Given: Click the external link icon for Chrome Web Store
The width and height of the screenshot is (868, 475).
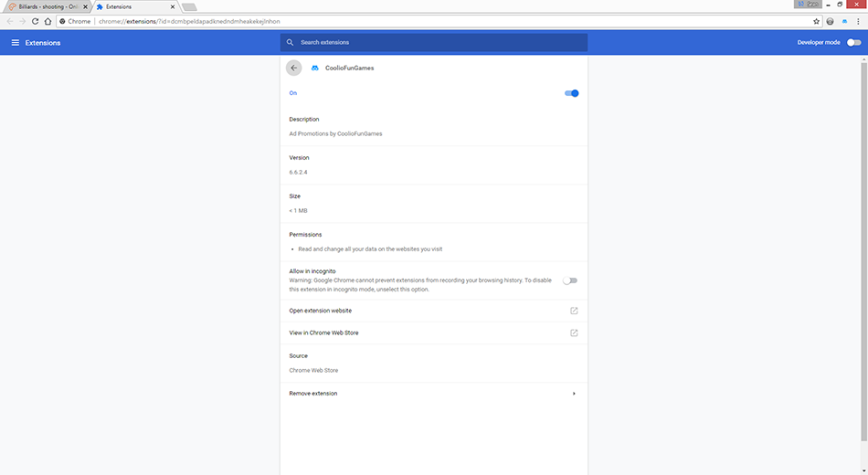Looking at the screenshot, I should click(574, 332).
